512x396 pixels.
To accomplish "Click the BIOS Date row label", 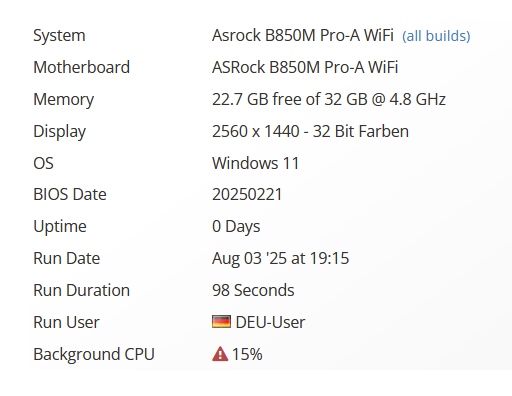I will point(70,194).
